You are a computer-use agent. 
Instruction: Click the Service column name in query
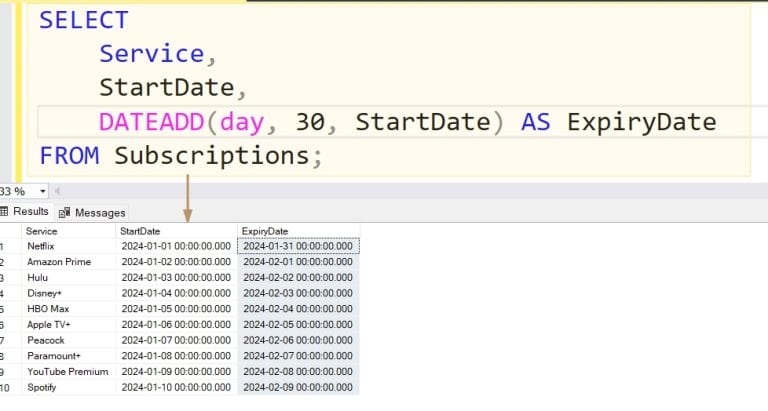tap(151, 53)
